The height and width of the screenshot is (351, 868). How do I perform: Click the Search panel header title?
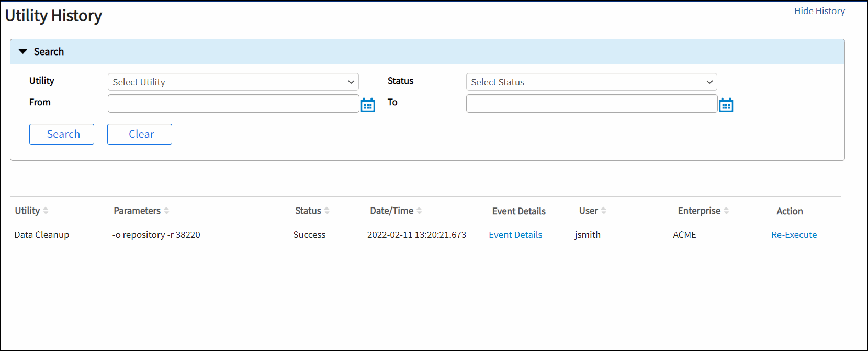coord(49,52)
